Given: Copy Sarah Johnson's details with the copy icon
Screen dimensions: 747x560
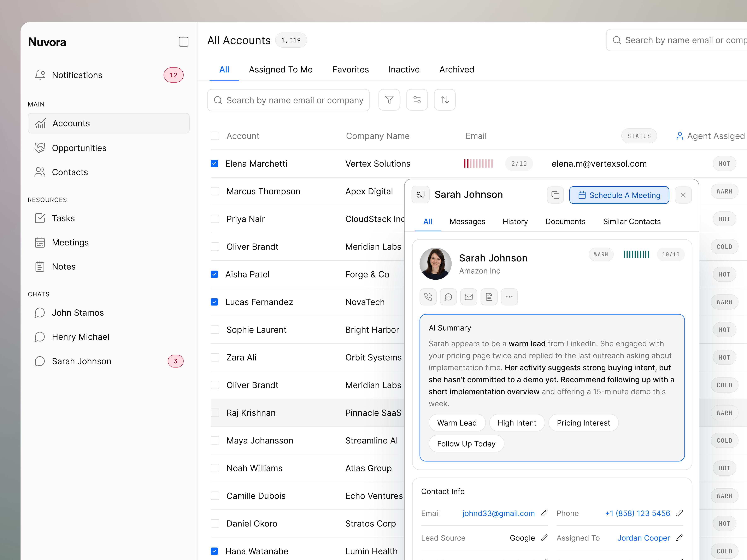Looking at the screenshot, I should [555, 195].
